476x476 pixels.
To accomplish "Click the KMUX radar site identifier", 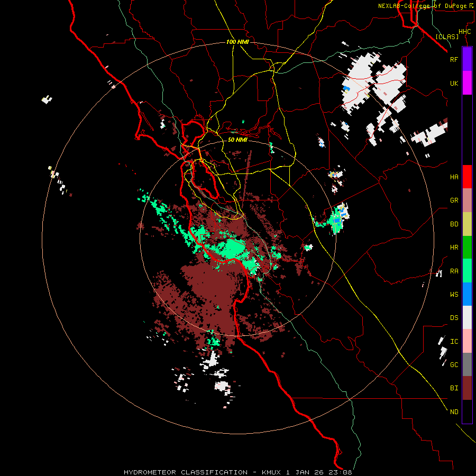I will 272,472.
